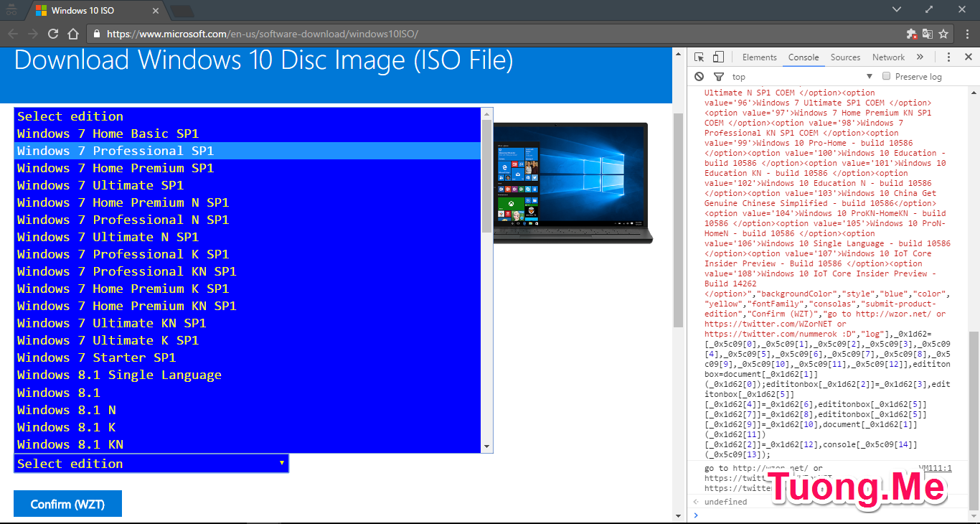Click the incognito mode icon
The image size is (980, 524).
(x=11, y=10)
